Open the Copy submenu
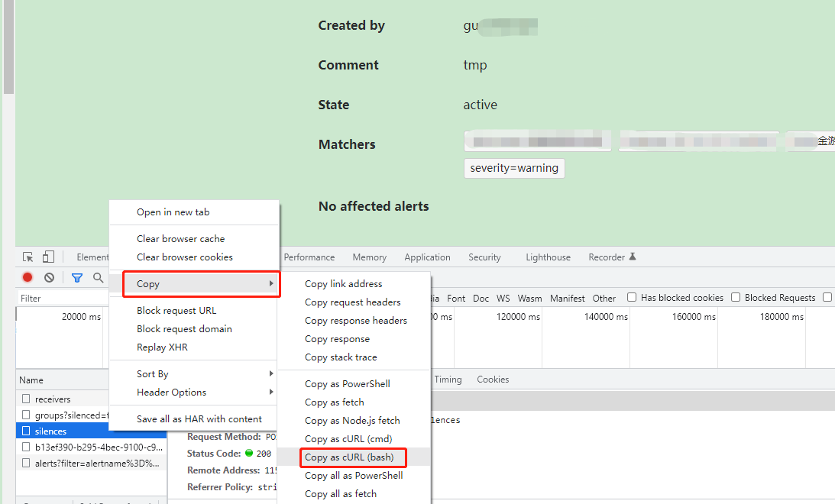 tap(202, 284)
